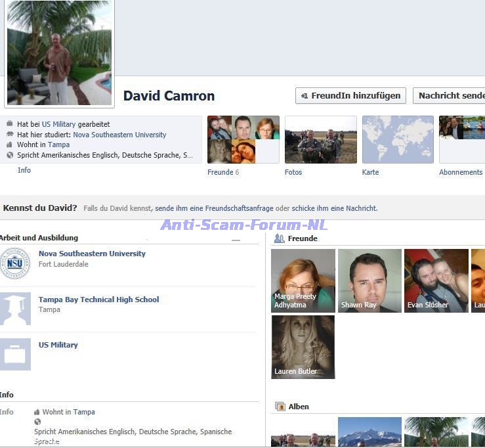Open the Info link under profile details
Viewport: 485px width, 448px height.
(x=24, y=170)
